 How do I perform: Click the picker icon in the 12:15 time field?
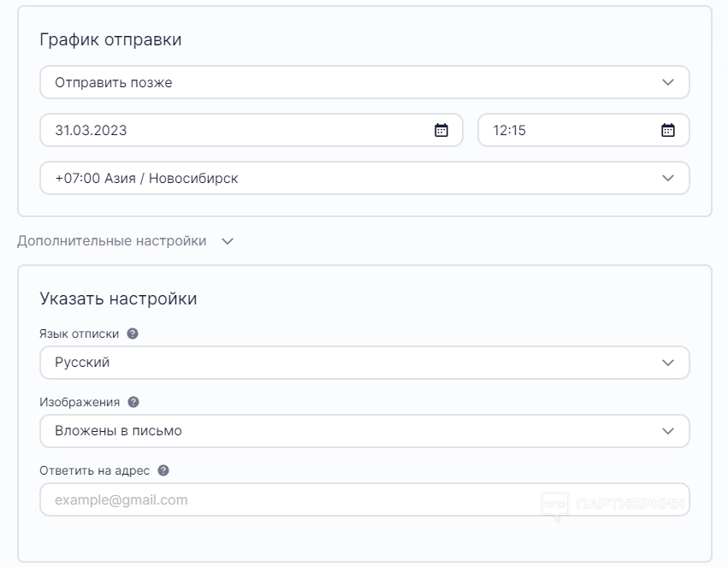pos(668,131)
